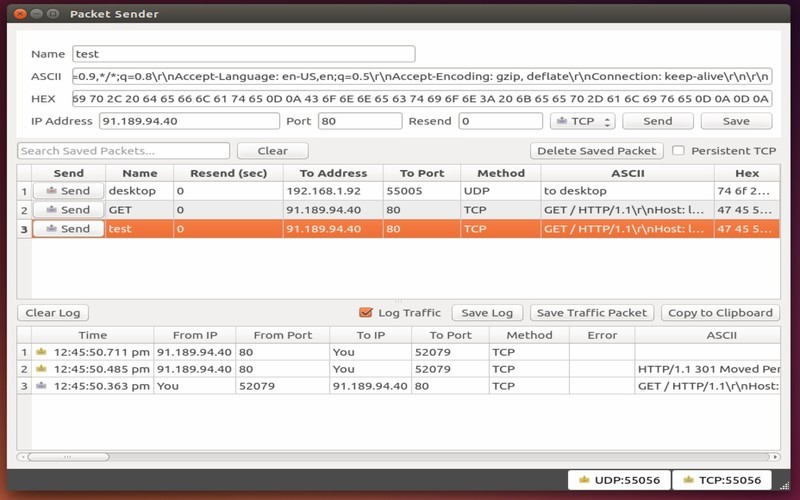Send the saved 'desktop' packet
Viewport: 800px width, 500px height.
[x=68, y=191]
